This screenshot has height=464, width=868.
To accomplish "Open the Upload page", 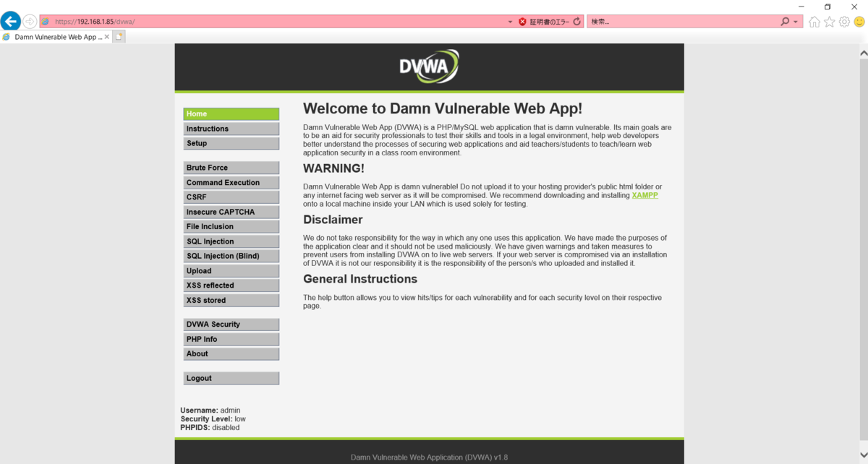I will 231,271.
